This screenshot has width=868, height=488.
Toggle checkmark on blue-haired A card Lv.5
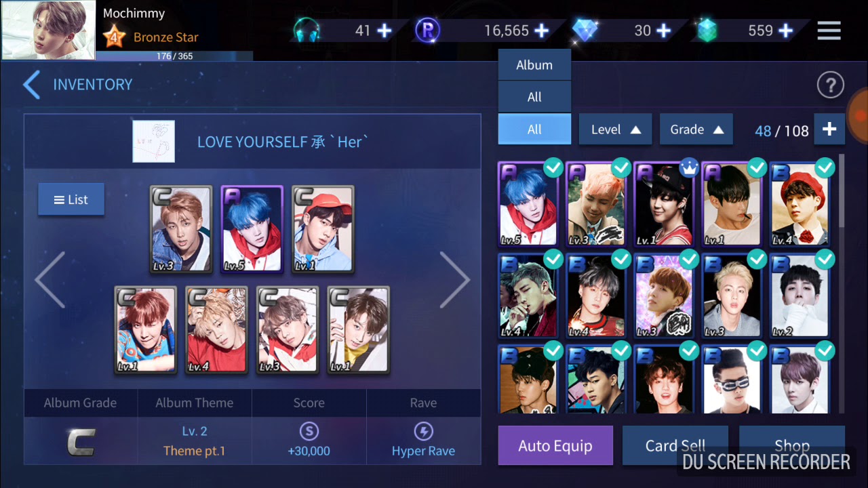point(553,167)
